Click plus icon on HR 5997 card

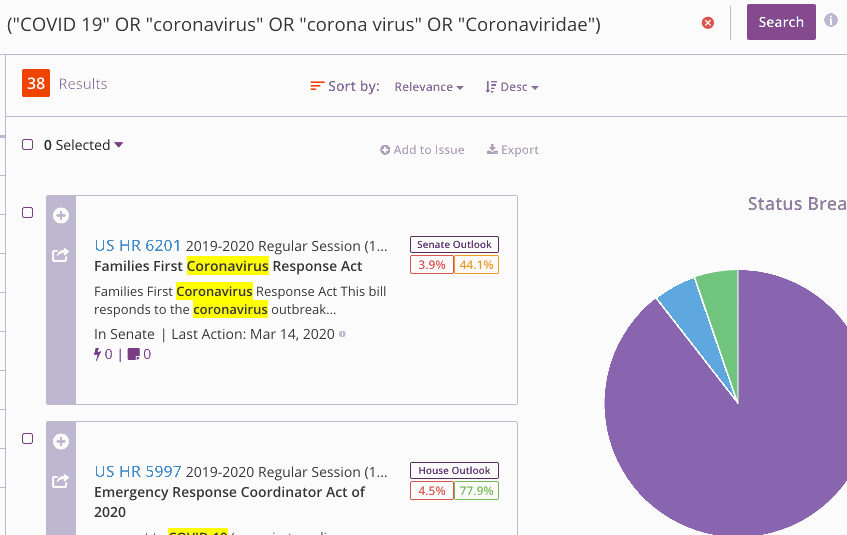(61, 442)
